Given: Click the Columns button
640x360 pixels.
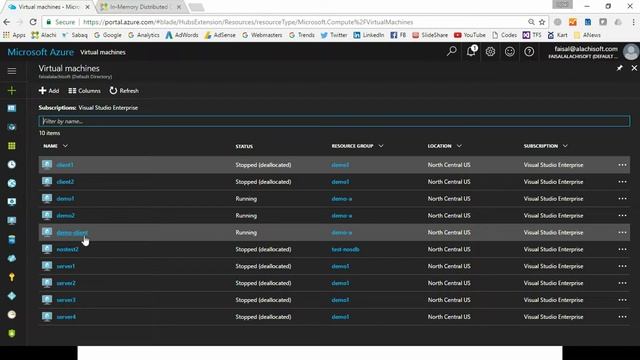Looking at the screenshot, I should (x=84, y=91).
